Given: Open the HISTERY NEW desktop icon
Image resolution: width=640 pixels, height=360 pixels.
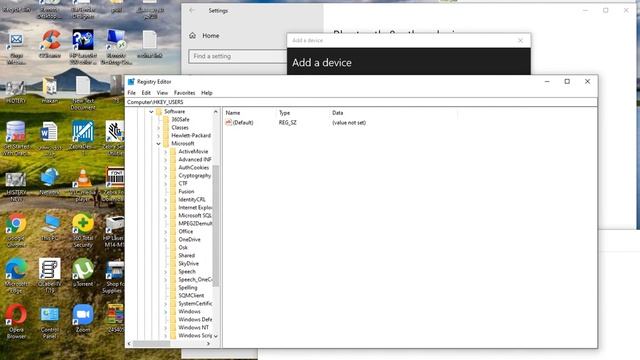Looking at the screenshot, I should click(16, 187).
